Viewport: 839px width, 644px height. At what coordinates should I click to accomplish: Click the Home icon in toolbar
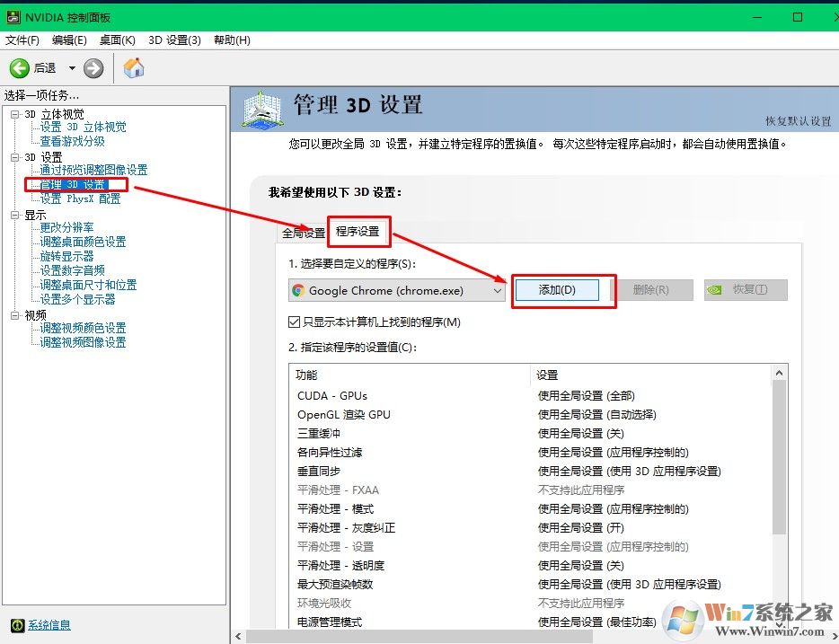tap(134, 68)
